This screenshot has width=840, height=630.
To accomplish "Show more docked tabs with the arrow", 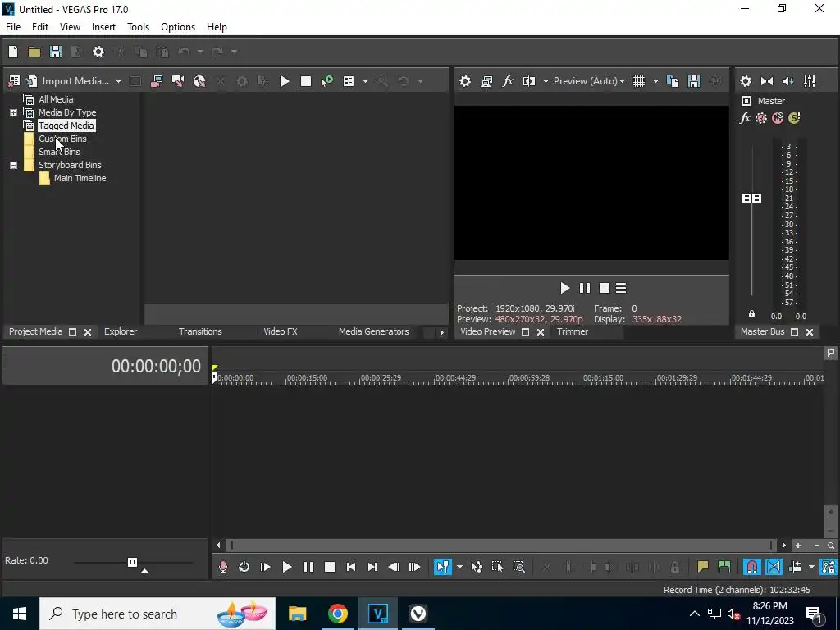I will (441, 332).
